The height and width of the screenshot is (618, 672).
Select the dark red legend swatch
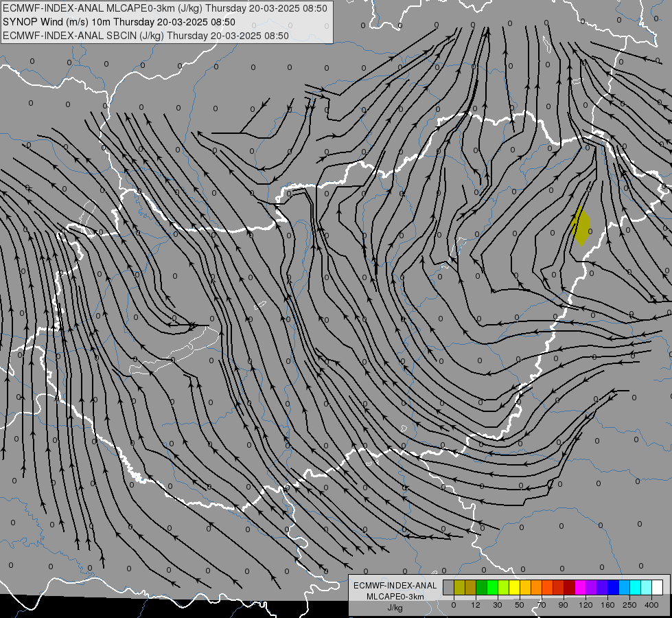(x=570, y=587)
